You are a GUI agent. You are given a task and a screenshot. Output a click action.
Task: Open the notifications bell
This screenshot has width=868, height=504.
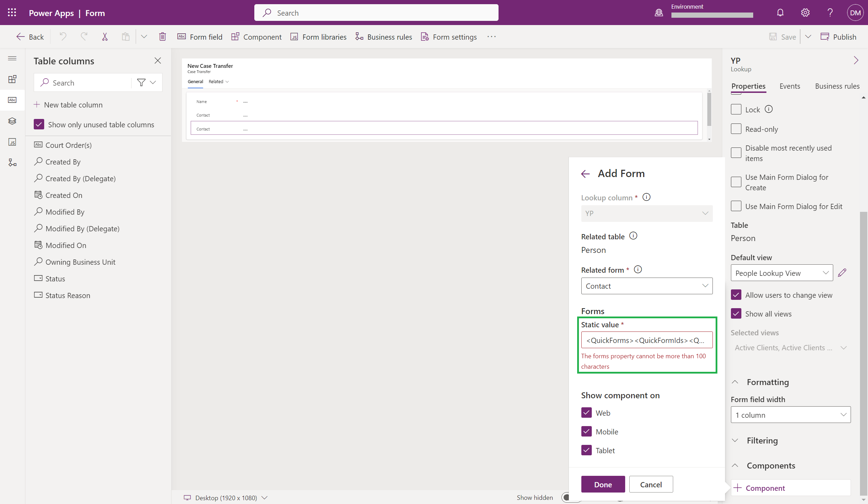[780, 13]
